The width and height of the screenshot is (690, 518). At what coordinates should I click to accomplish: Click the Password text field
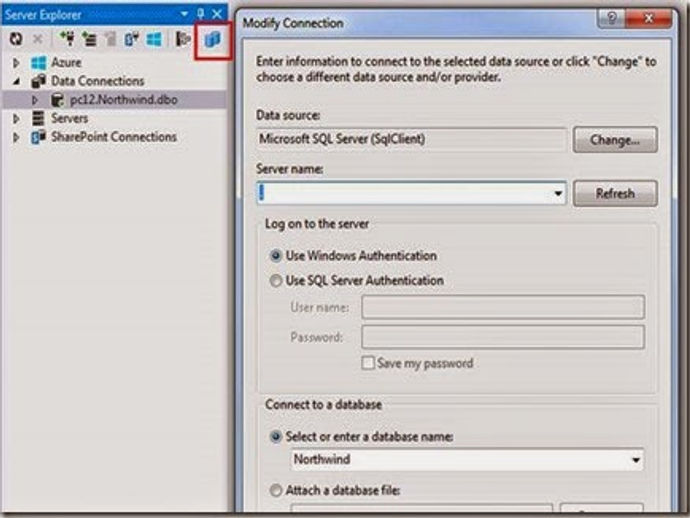[x=503, y=337]
